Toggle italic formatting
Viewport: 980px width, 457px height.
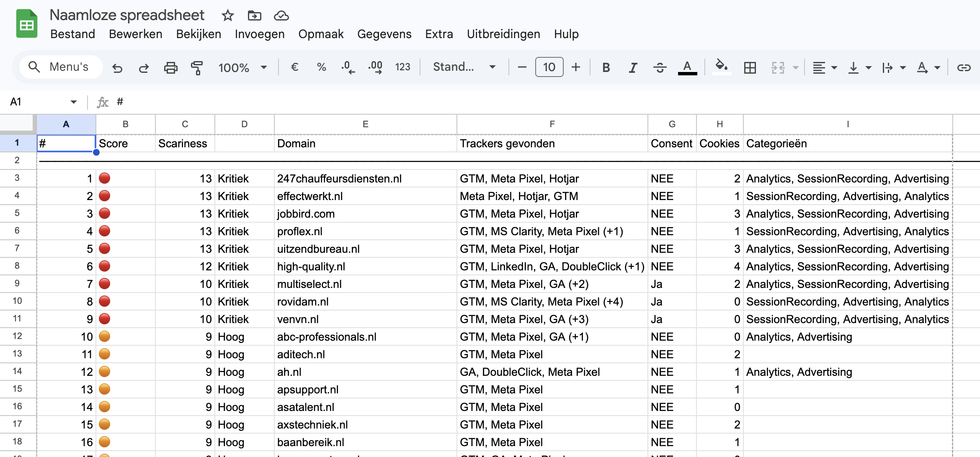(x=633, y=67)
